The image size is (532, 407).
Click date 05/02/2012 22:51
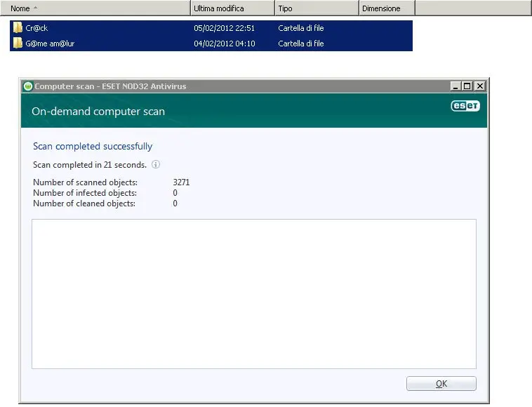tap(225, 28)
